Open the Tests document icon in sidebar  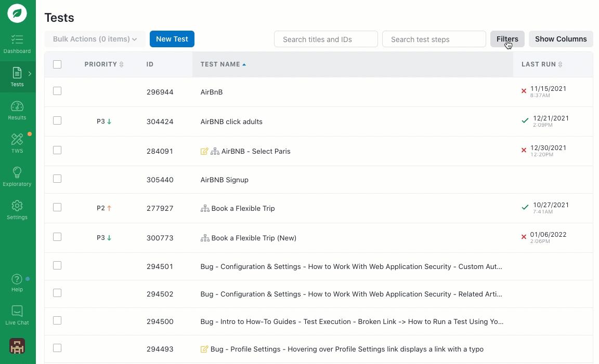click(x=17, y=73)
